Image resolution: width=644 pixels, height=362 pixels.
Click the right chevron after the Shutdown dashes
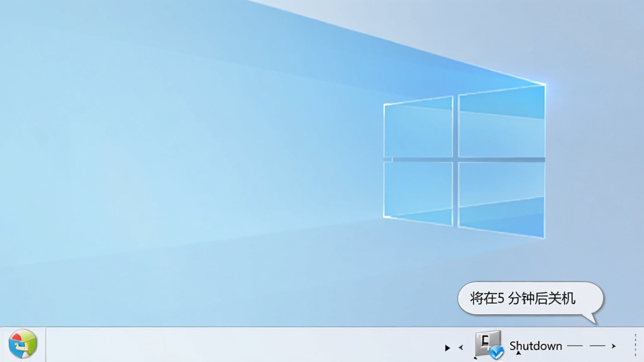click(x=614, y=346)
